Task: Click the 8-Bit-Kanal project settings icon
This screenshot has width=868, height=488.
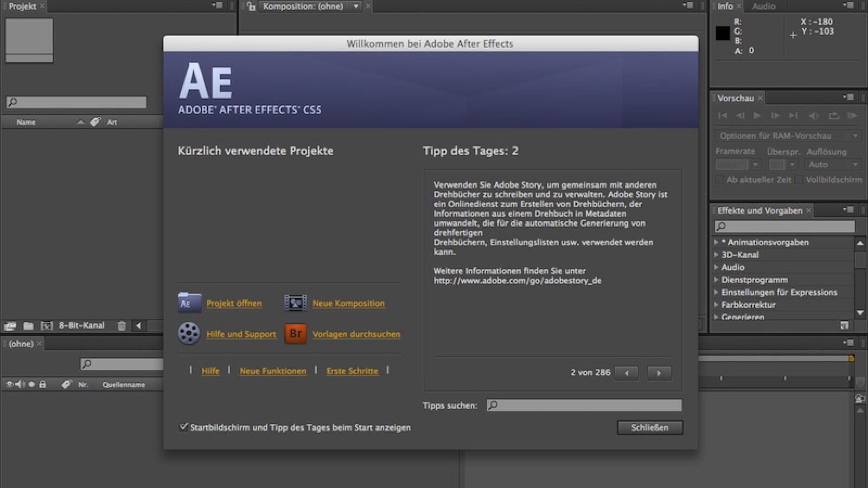Action: coord(47,326)
